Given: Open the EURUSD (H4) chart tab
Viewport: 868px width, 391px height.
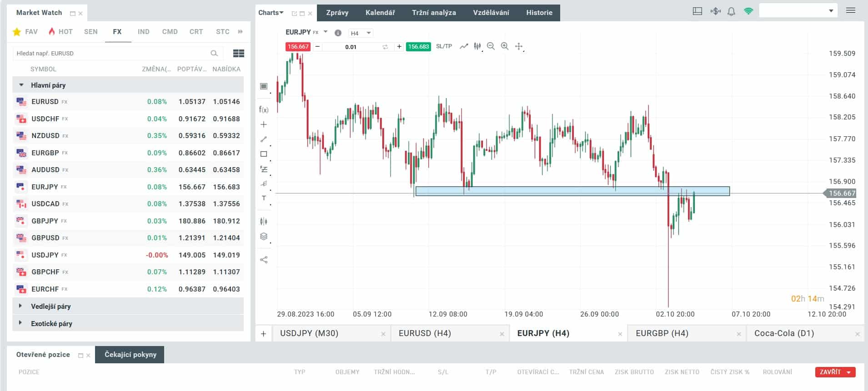Looking at the screenshot, I should (x=425, y=333).
